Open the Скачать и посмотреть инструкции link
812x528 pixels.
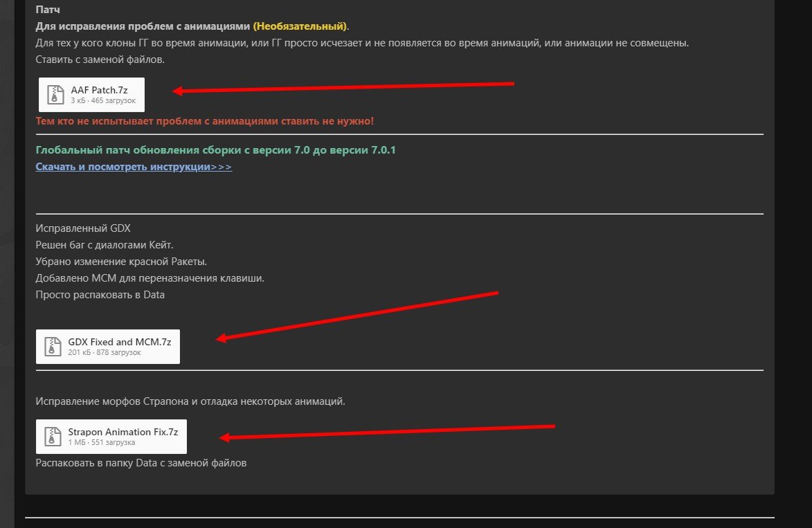(134, 167)
